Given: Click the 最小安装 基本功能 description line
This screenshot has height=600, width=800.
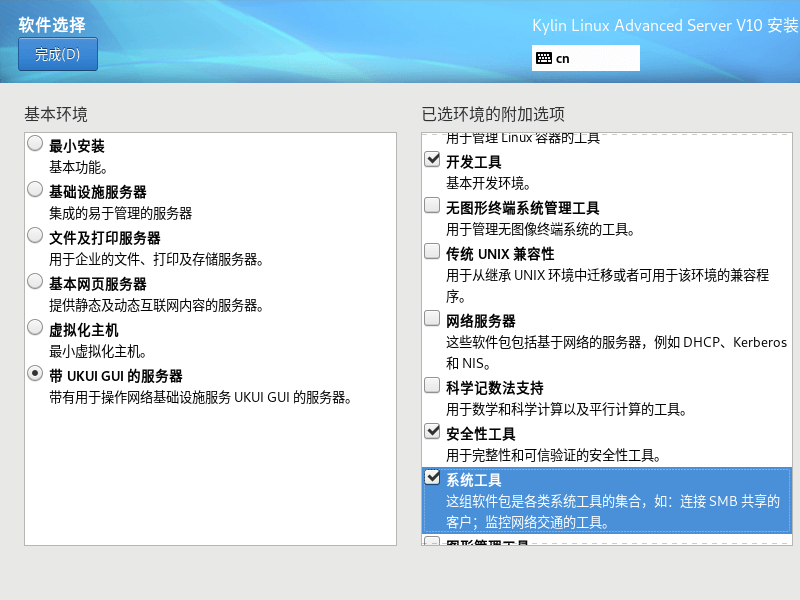Looking at the screenshot, I should pos(79,167).
